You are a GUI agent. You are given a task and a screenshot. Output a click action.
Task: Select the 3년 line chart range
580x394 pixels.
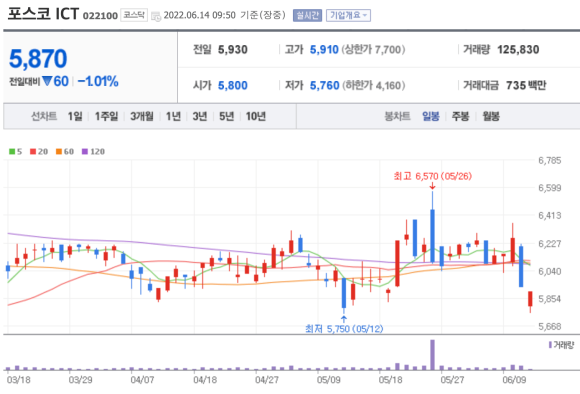[200, 117]
